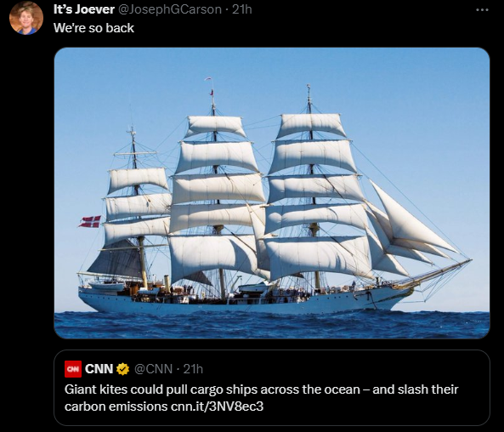
Task: Click It's Joever's profile avatar photo
Action: pos(26,18)
